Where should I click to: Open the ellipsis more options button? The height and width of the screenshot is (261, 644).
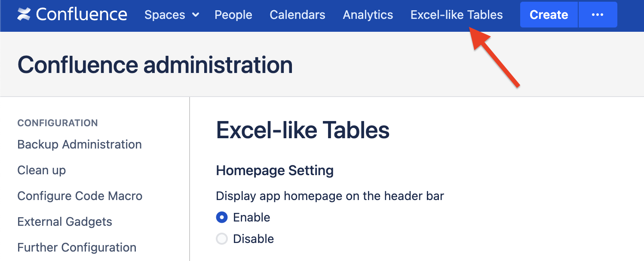(598, 15)
